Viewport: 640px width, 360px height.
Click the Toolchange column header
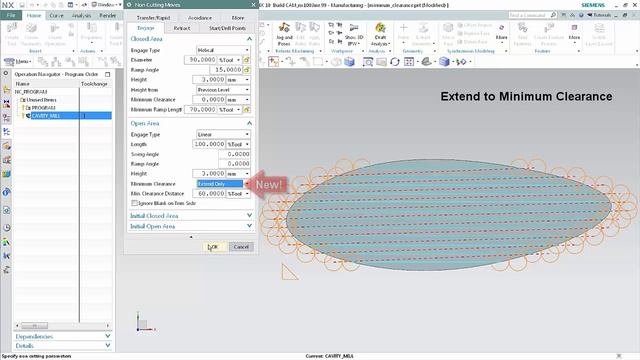coord(94,84)
